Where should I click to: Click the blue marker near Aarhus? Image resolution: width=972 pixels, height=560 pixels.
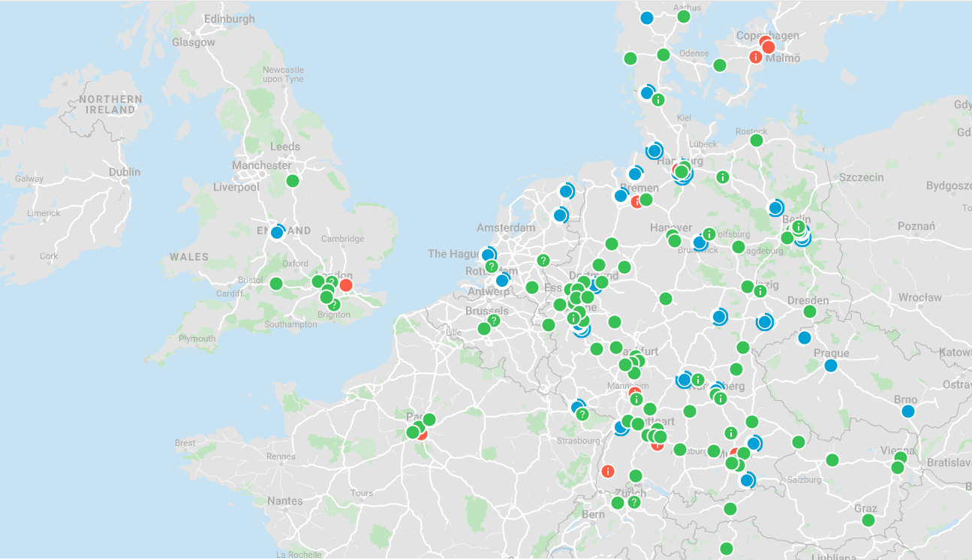click(647, 18)
